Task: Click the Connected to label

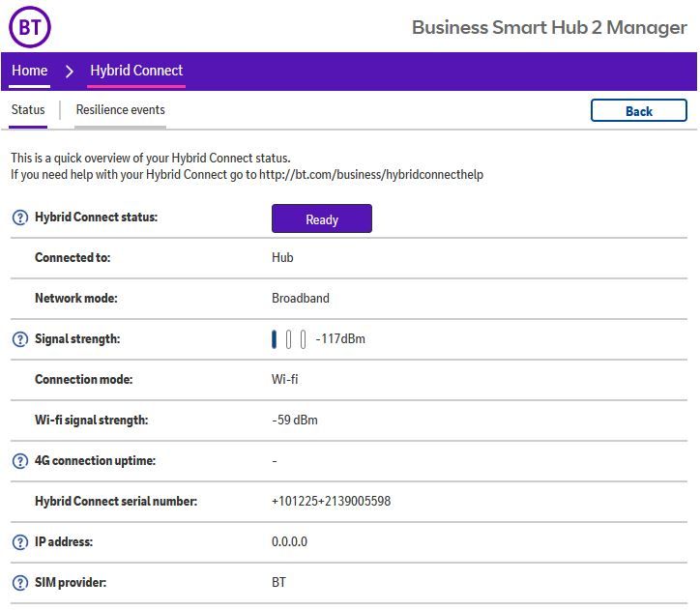Action: click(73, 258)
